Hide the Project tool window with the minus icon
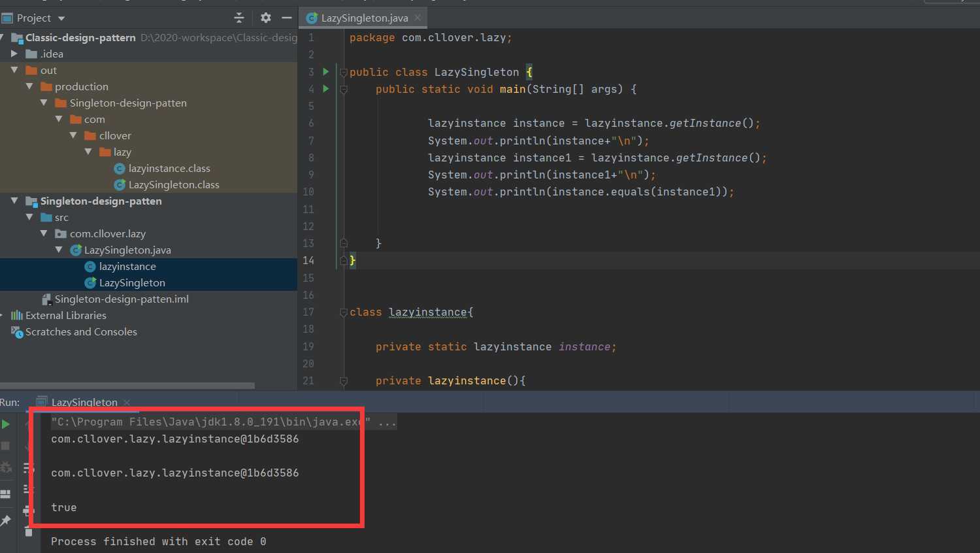Viewport: 980px width, 553px height. pyautogui.click(x=286, y=18)
